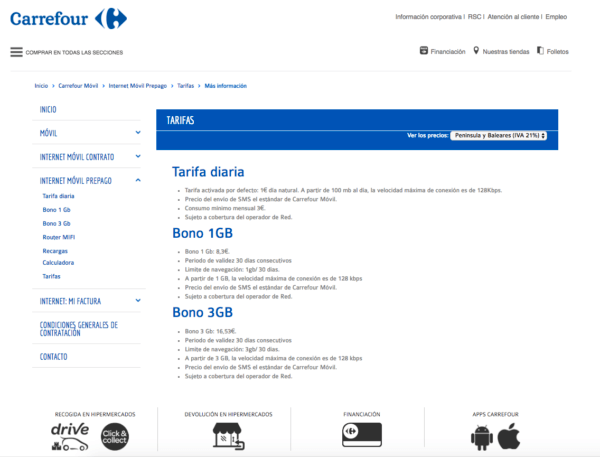Select Calculadora in sidebar menu
600x457 pixels.
tap(58, 263)
